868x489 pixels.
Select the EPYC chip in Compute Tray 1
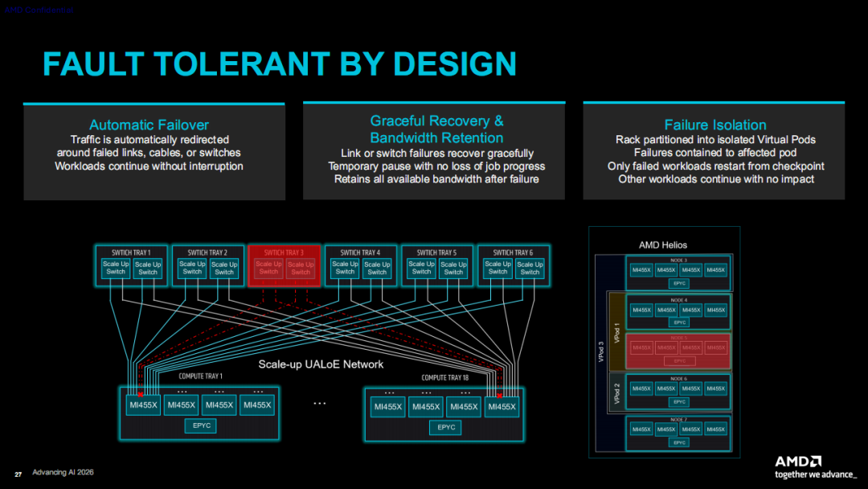pyautogui.click(x=201, y=426)
